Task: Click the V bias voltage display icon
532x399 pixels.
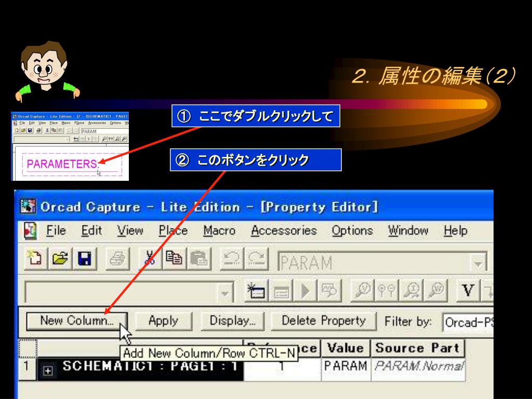Action: 468,291
